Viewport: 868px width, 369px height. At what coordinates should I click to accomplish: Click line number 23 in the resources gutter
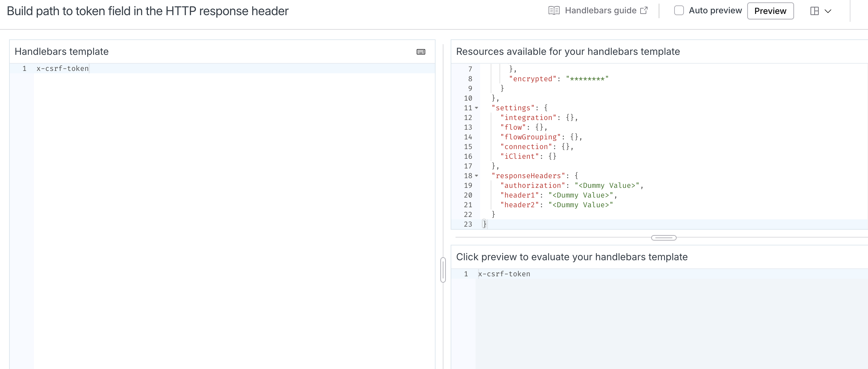[468, 224]
